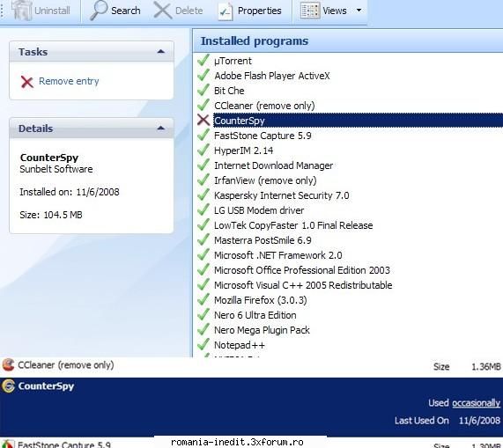Screen dimensions: 503x448
Task: Collapse the Details panel
Action: [x=161, y=129]
